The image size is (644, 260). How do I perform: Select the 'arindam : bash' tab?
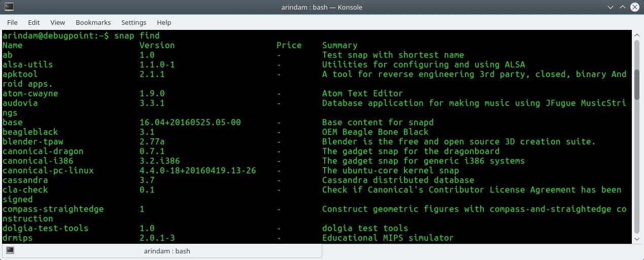(162, 250)
